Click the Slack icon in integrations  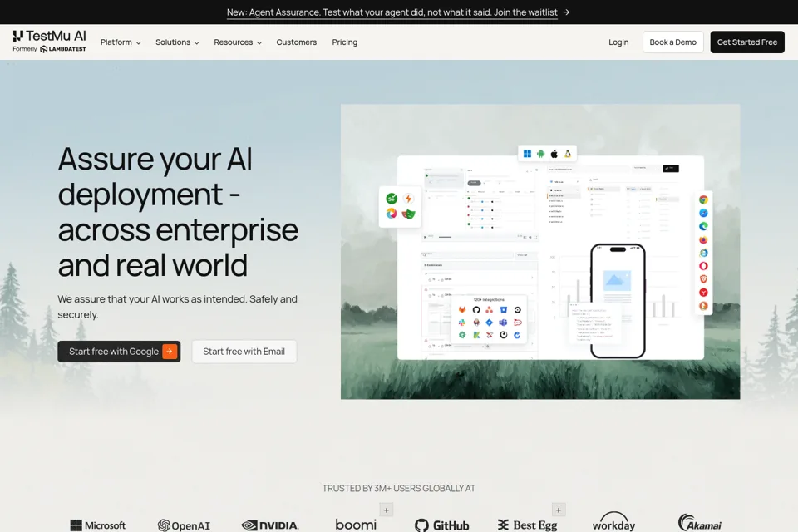[462, 323]
